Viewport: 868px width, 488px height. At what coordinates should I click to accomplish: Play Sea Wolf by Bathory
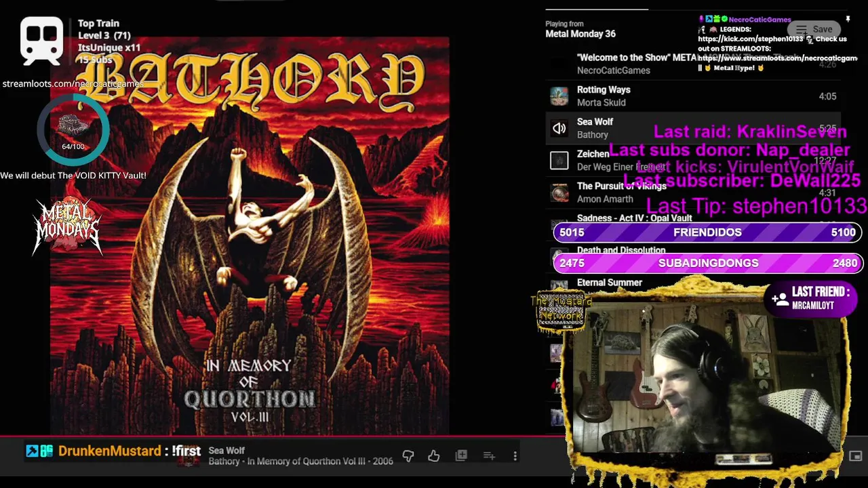693,128
